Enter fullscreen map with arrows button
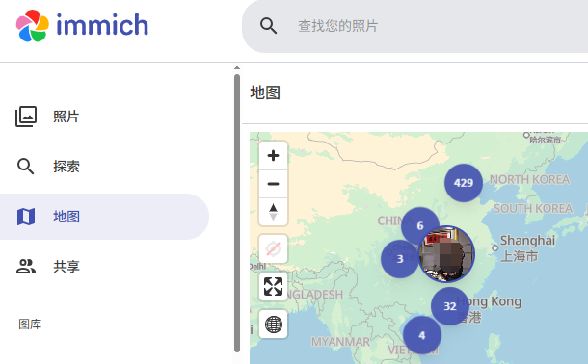Image resolution: width=588 pixels, height=364 pixels. [x=273, y=287]
